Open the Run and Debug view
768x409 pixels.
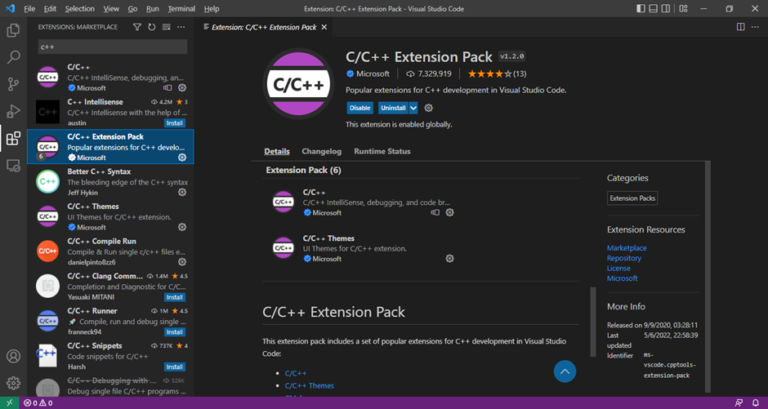[13, 111]
